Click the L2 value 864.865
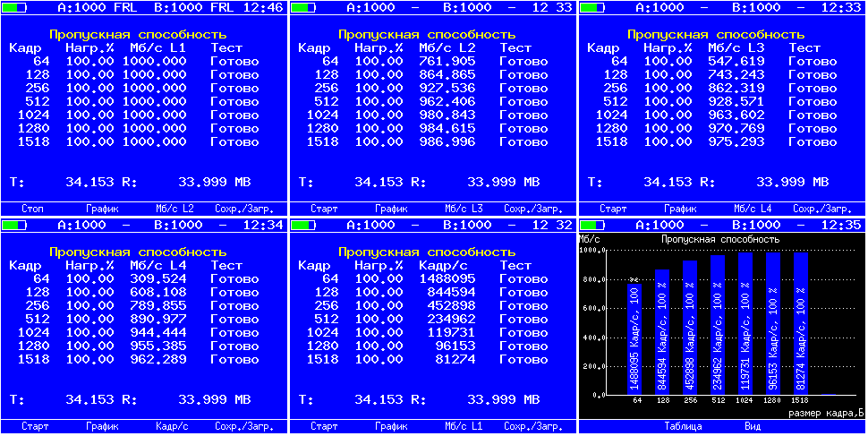868x436 pixels. tap(447, 75)
